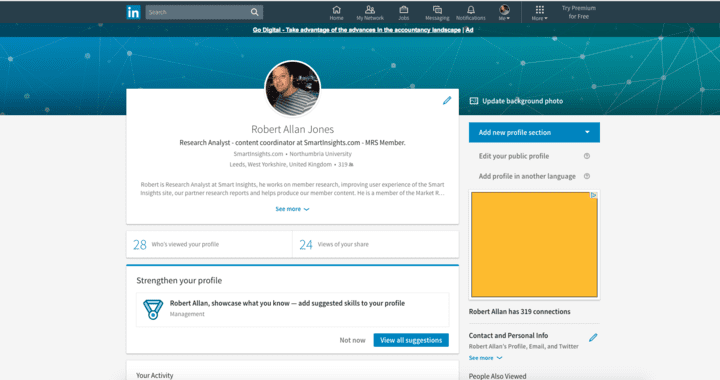Open the Messaging icon
Image resolution: width=720 pixels, height=380 pixels.
coord(437,13)
